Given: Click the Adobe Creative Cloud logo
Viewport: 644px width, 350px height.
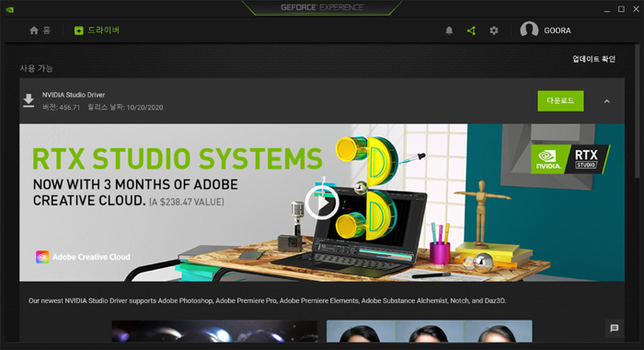Looking at the screenshot, I should pos(83,257).
